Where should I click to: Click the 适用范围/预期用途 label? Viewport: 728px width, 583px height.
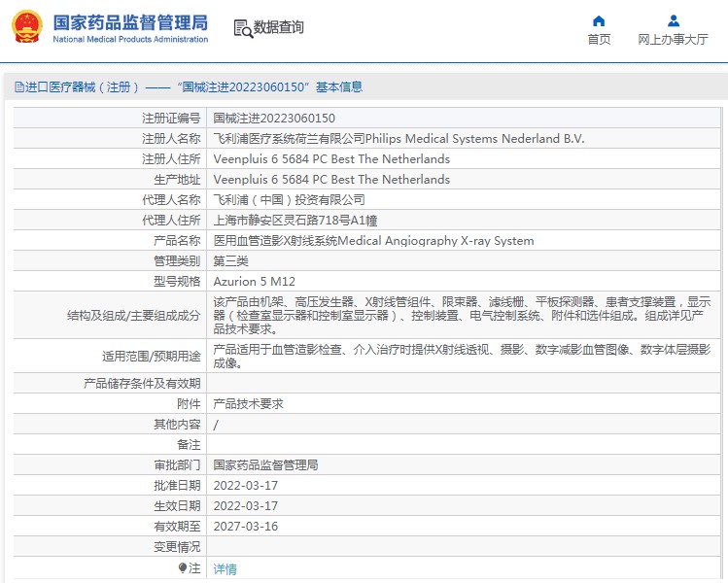click(151, 356)
